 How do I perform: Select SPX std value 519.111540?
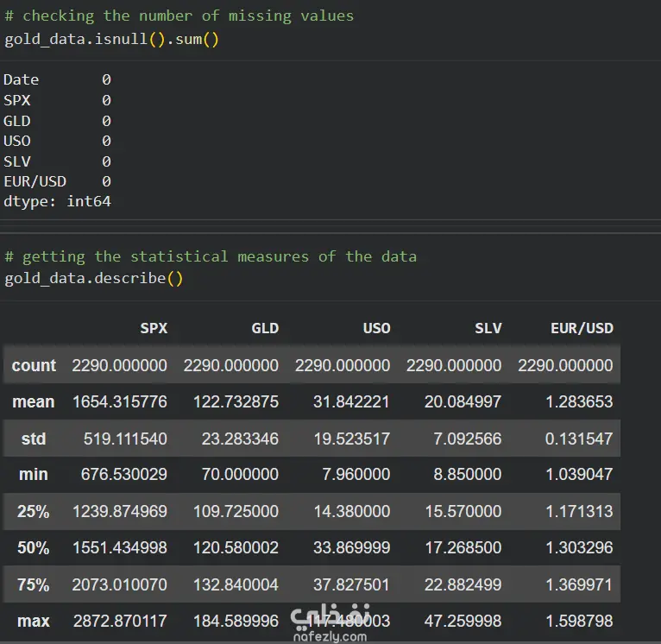pos(125,439)
